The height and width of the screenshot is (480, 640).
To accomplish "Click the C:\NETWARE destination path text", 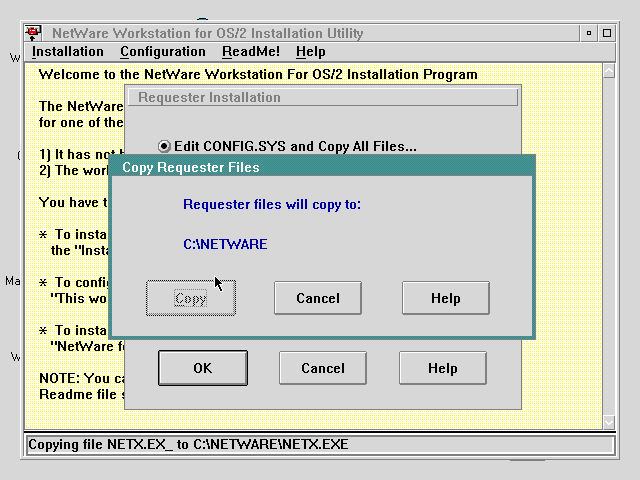I will tap(225, 244).
